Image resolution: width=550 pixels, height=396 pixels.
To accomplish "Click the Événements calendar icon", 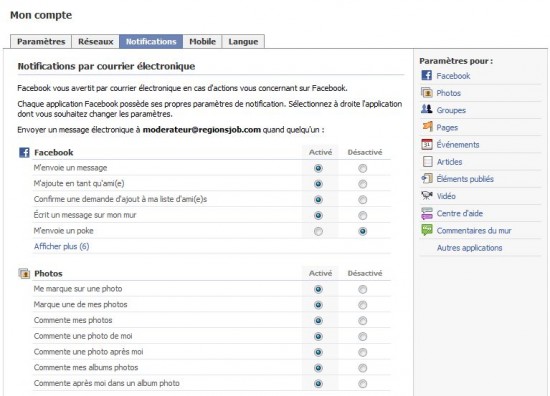I will (427, 144).
